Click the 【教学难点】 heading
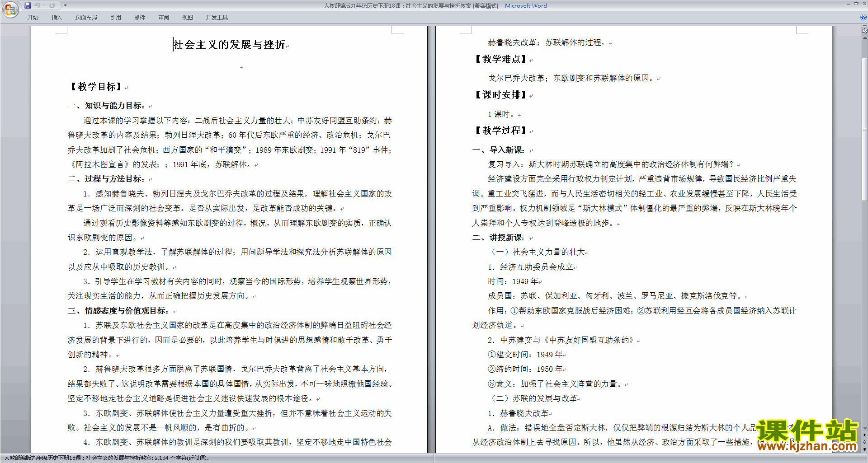The height and width of the screenshot is (463, 868). point(500,59)
